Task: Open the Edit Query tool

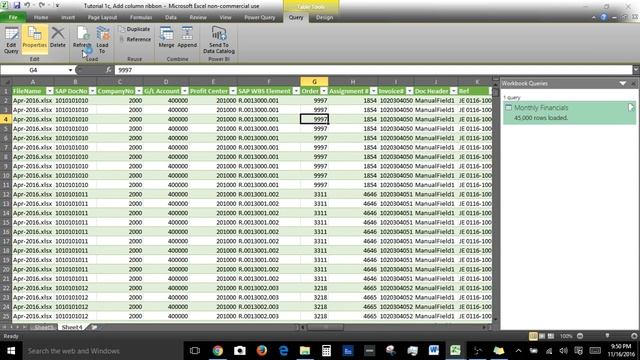Action: tap(11, 40)
